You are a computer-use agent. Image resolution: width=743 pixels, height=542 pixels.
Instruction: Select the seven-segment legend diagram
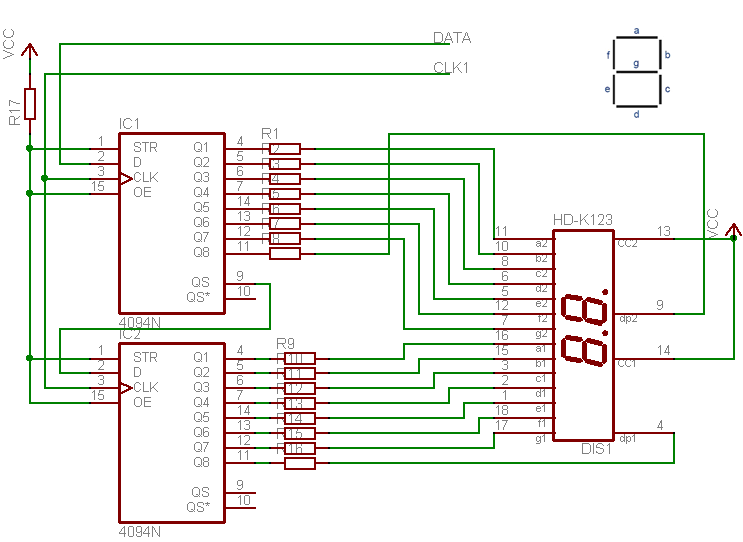[635, 72]
